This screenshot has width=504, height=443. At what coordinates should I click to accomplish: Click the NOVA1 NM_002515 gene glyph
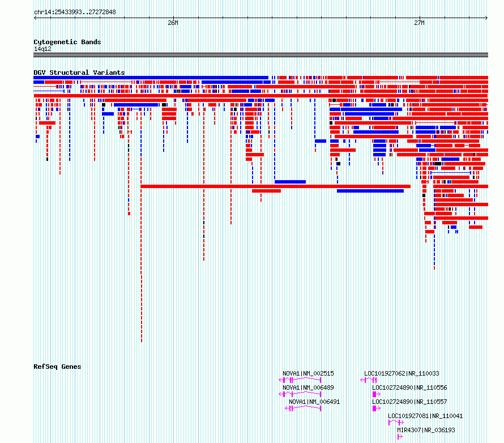coord(300,380)
